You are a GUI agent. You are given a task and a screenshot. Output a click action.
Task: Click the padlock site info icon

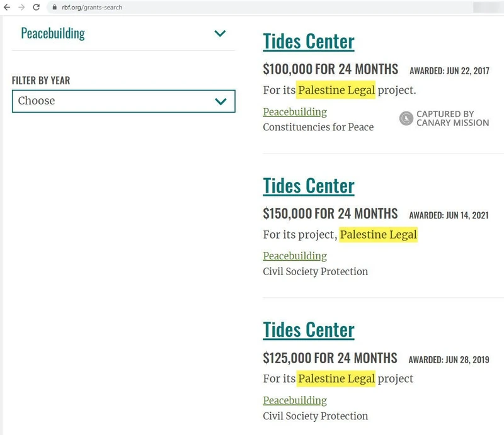(x=54, y=8)
